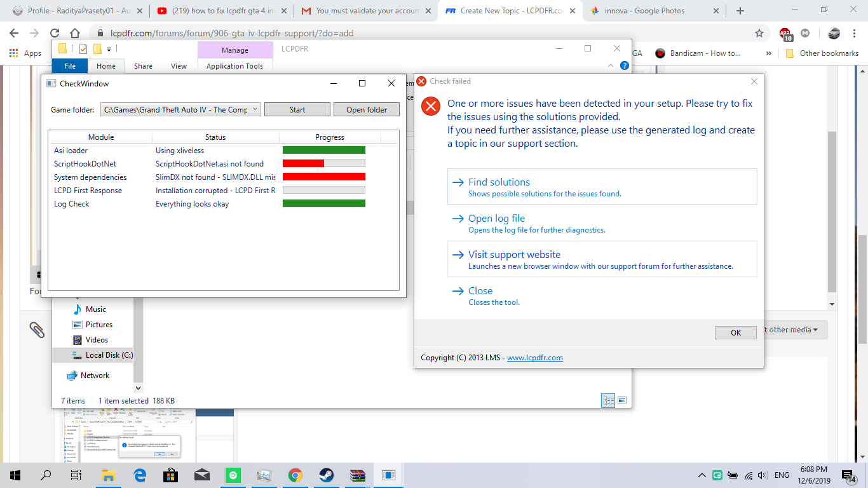Click the Explorer sidebar scroll-down arrow

coord(139,388)
